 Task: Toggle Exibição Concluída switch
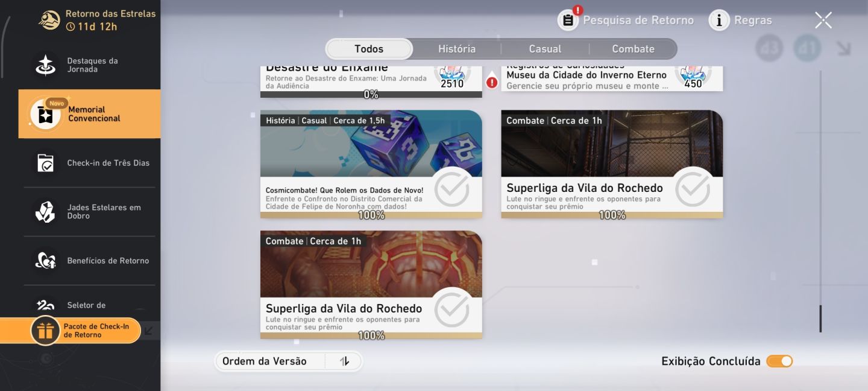(x=779, y=361)
